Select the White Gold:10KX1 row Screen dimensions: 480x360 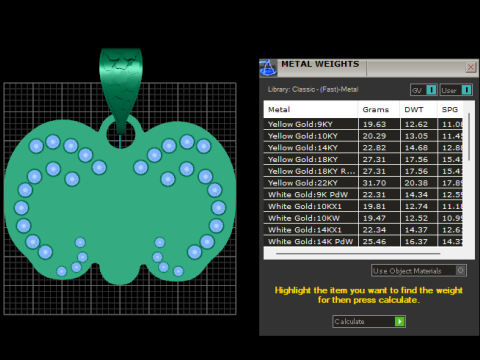363,206
